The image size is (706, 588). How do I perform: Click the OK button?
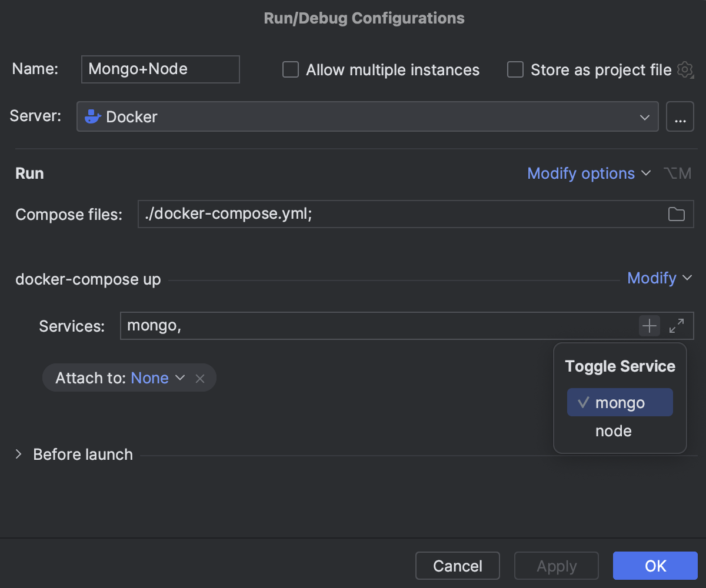point(655,566)
